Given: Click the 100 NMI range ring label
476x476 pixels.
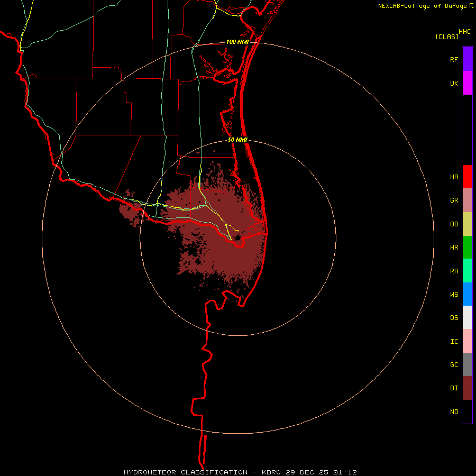Looking at the screenshot, I should (x=237, y=42).
